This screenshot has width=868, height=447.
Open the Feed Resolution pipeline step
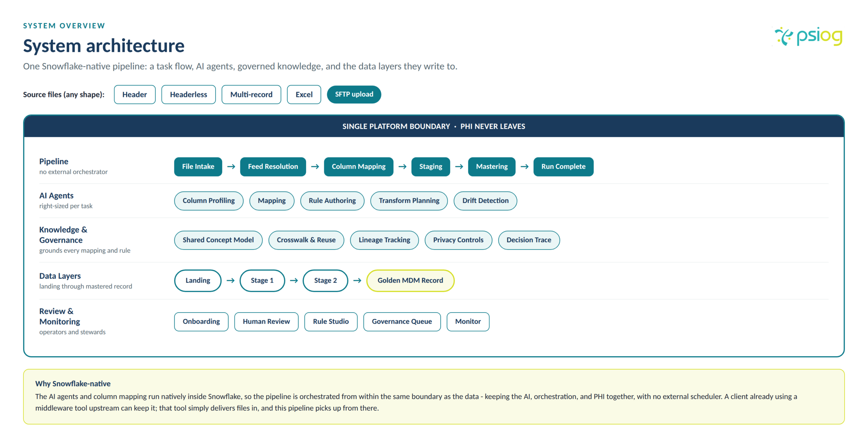(273, 166)
